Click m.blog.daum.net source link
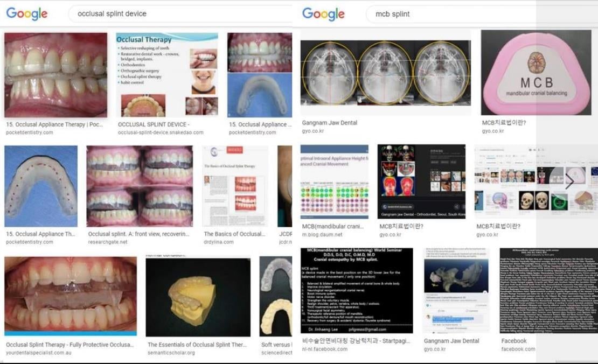Screen dimensions: 598x364 (x=322, y=235)
